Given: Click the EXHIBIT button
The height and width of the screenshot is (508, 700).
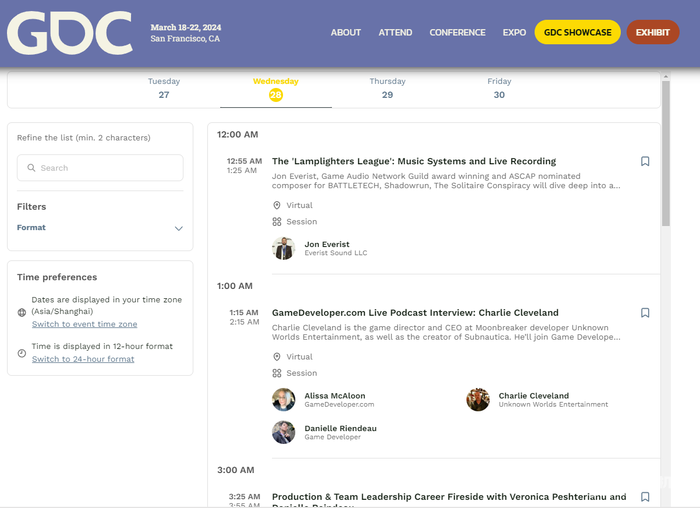Looking at the screenshot, I should (653, 32).
